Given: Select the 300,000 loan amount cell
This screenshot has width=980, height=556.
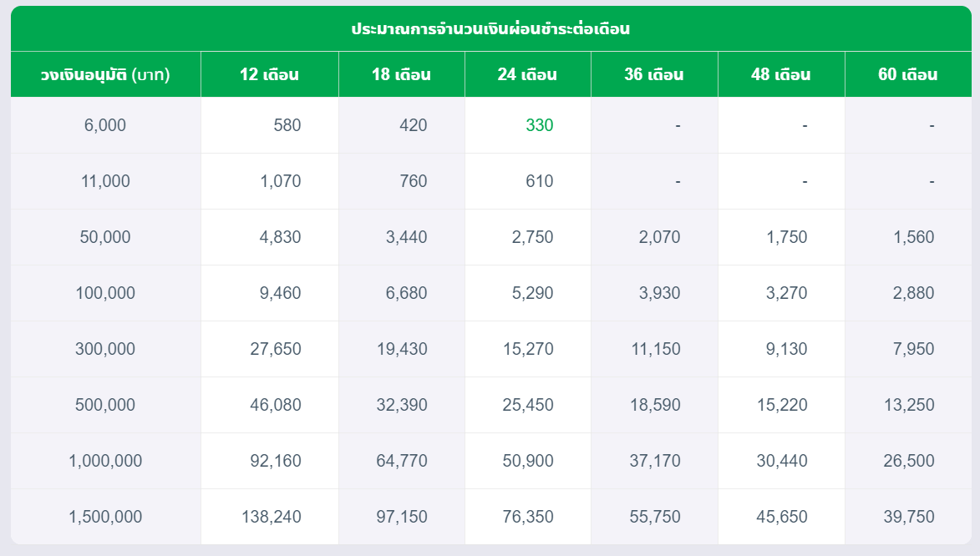Looking at the screenshot, I should [x=105, y=349].
